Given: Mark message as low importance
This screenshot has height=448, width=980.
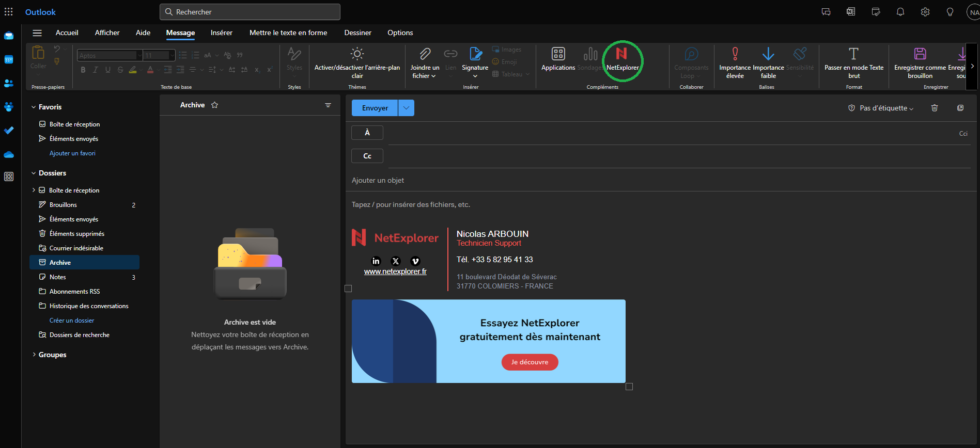Looking at the screenshot, I should [768, 63].
